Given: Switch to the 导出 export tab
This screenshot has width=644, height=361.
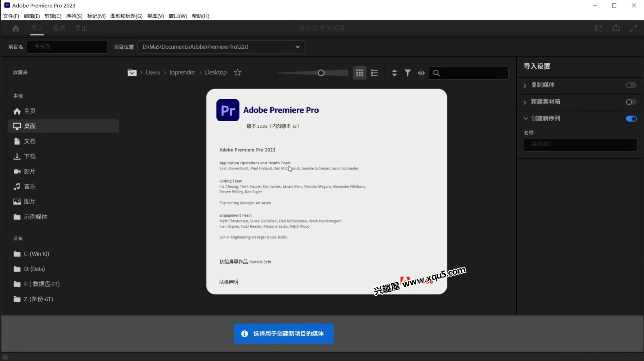Looking at the screenshot, I should [81, 28].
